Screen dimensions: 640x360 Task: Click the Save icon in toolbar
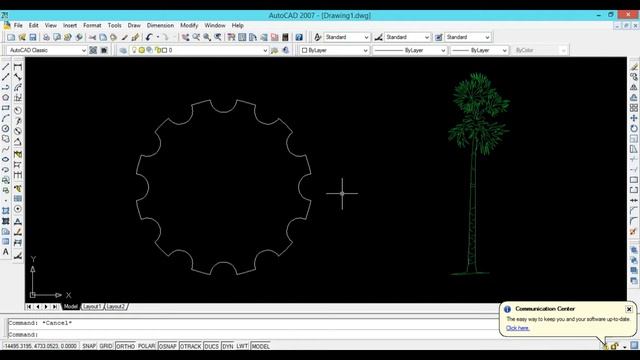click(x=33, y=37)
